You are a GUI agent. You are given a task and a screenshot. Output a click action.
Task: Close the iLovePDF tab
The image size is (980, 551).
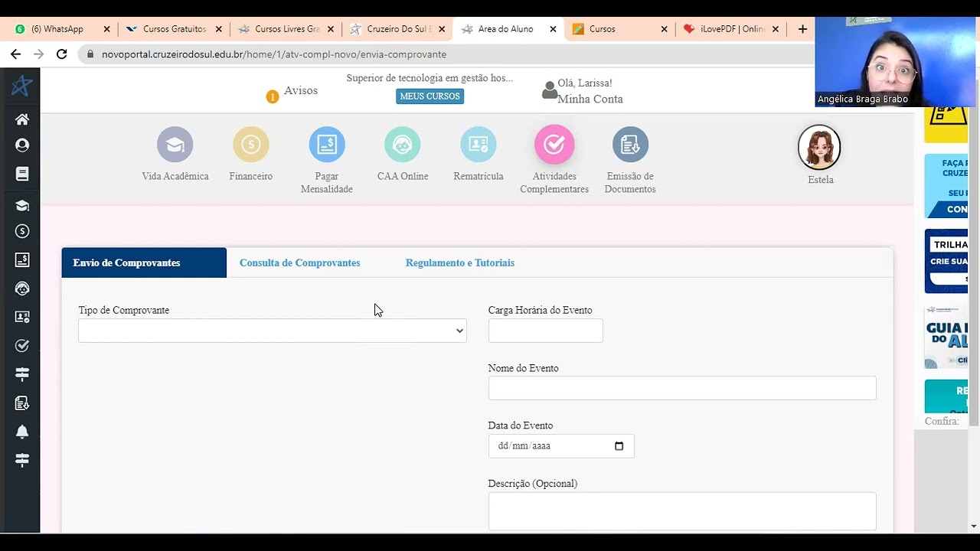tap(775, 29)
